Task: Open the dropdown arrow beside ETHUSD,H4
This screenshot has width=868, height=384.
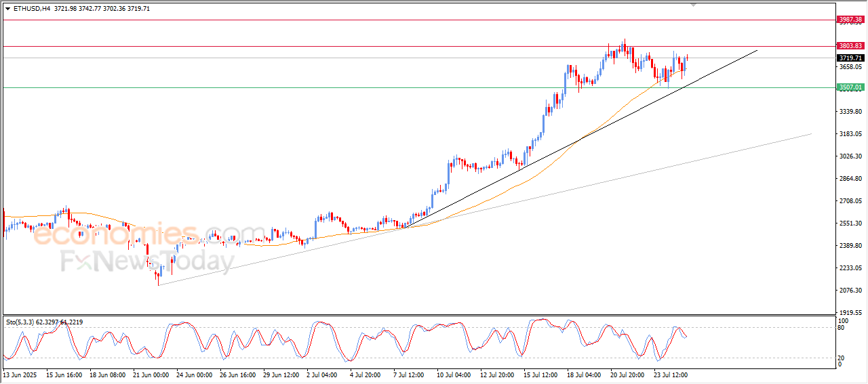Action: pos(7,9)
